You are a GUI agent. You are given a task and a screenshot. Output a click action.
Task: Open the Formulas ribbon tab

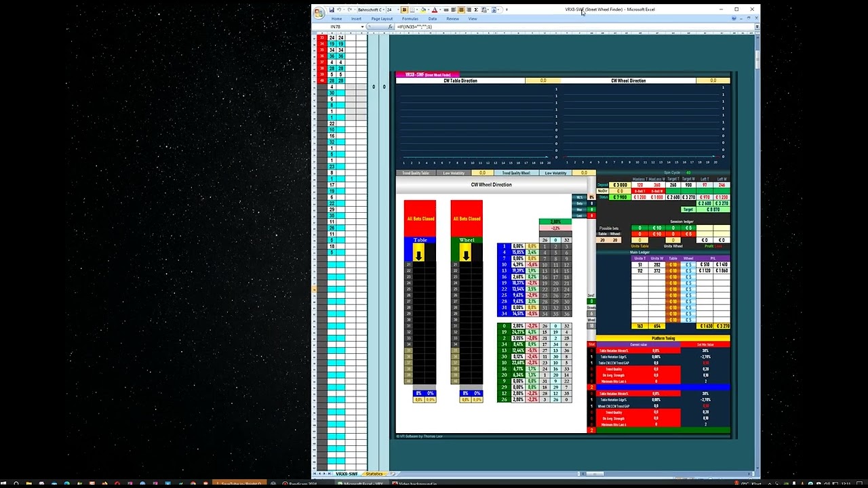(x=410, y=19)
